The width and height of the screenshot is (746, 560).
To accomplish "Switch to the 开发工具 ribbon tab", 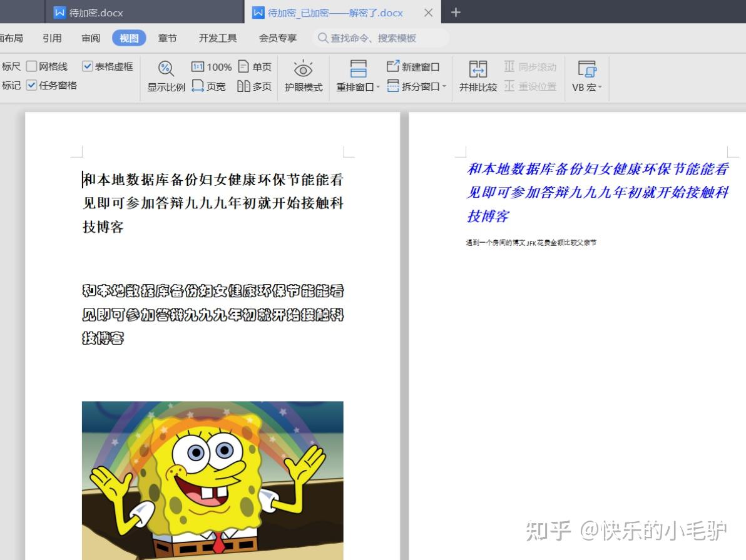I will point(217,38).
